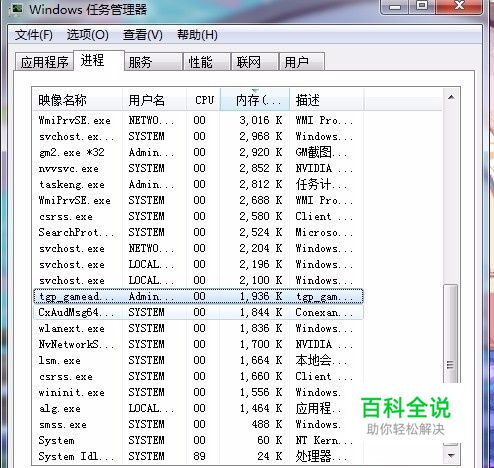Maximize the Task Manager window
The width and height of the screenshot is (494, 468).
click(422, 7)
